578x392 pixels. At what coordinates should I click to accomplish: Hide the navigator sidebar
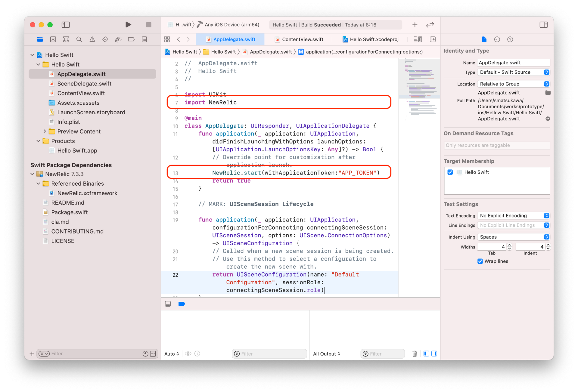coord(66,25)
